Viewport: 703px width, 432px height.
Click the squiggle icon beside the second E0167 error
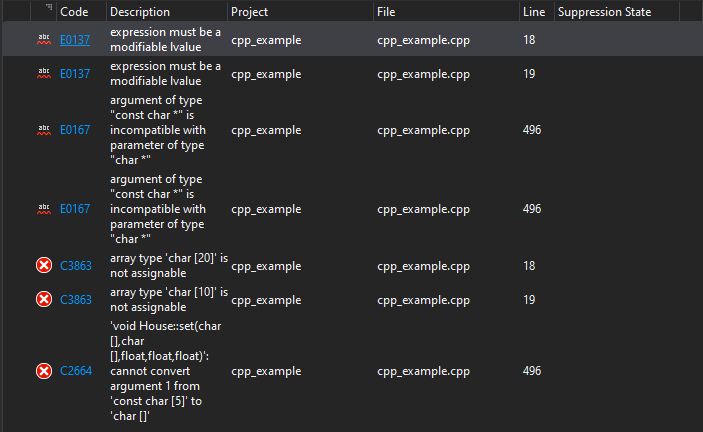coord(44,209)
